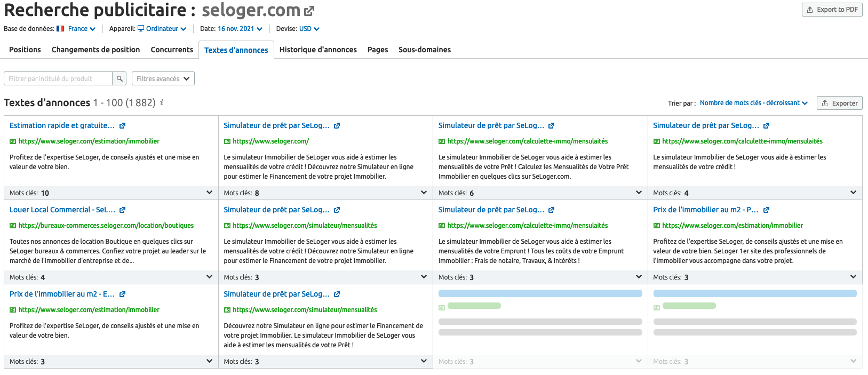
Task: Click the Exporter button
Action: pos(839,103)
